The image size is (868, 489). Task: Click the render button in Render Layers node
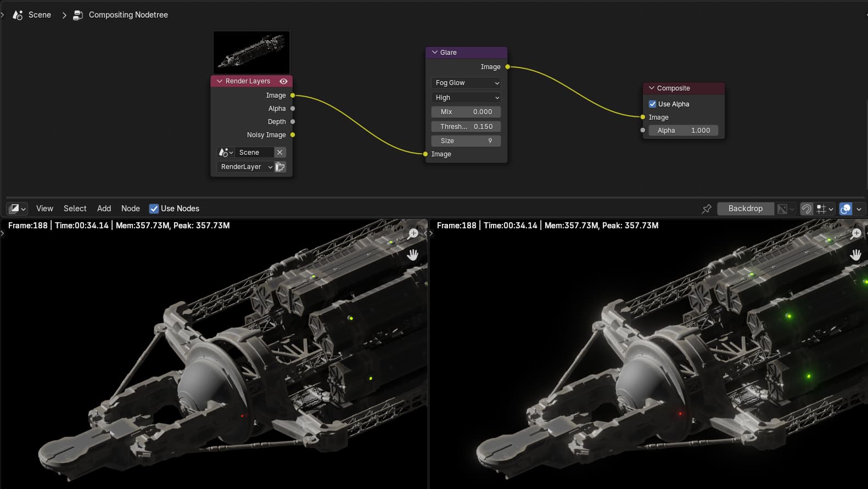280,167
